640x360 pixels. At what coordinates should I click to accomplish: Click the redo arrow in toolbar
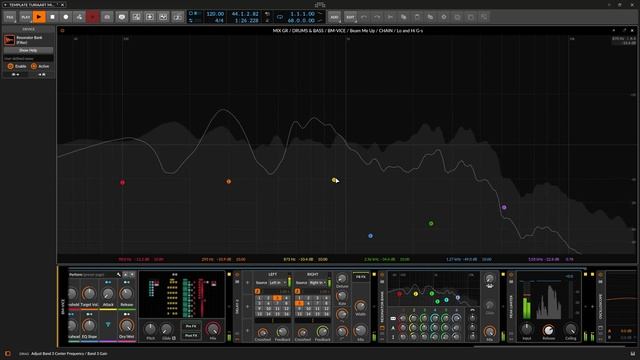377,17
